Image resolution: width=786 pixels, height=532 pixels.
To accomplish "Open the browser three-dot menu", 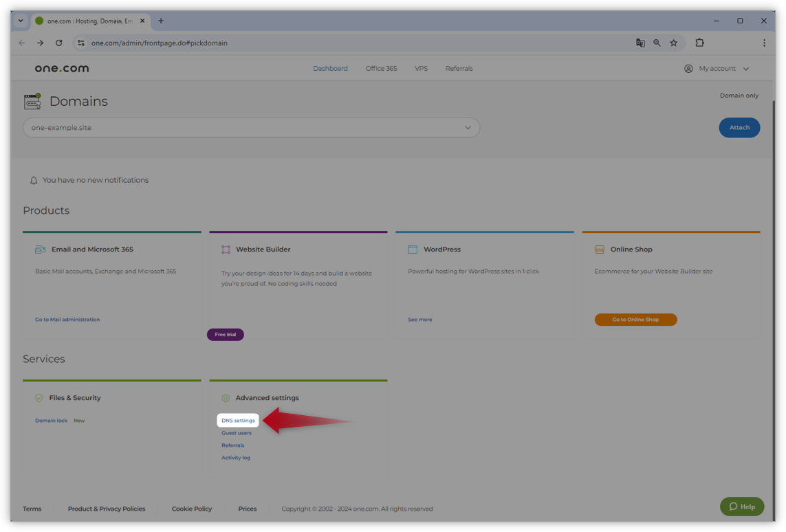I will [764, 43].
